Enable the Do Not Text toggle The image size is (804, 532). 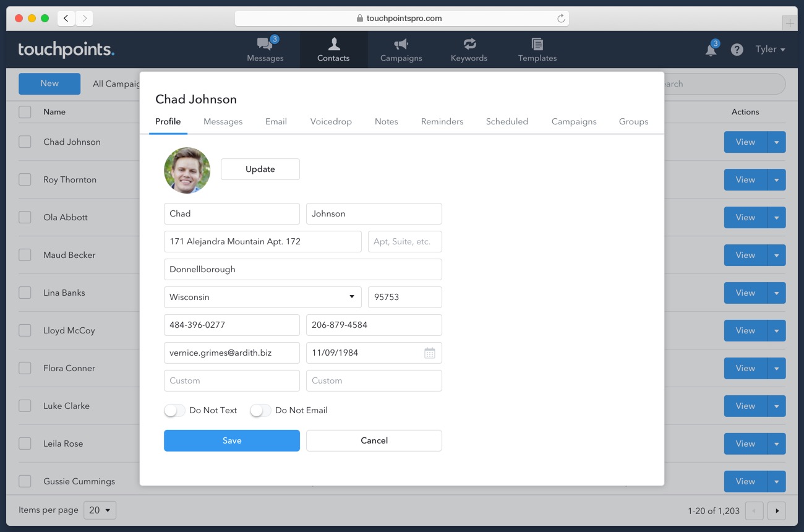tap(174, 410)
